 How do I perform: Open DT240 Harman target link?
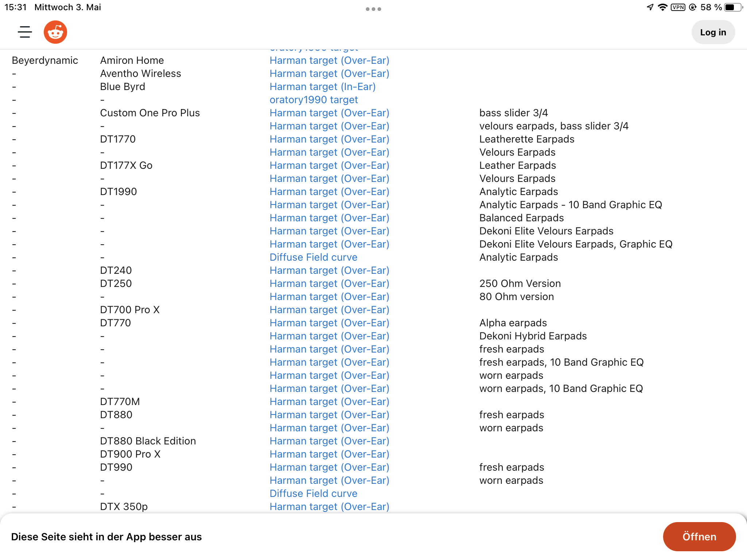click(329, 271)
